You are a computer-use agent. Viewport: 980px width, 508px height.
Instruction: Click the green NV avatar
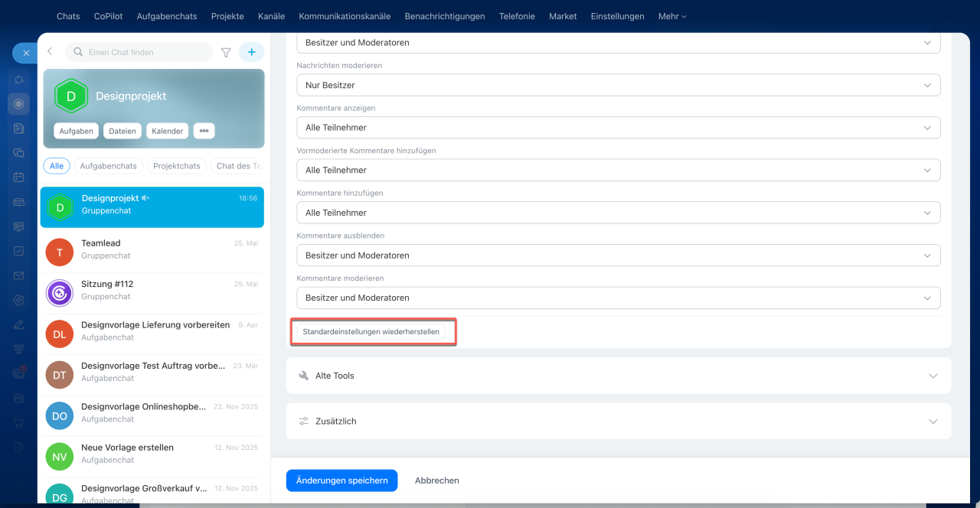tap(60, 457)
